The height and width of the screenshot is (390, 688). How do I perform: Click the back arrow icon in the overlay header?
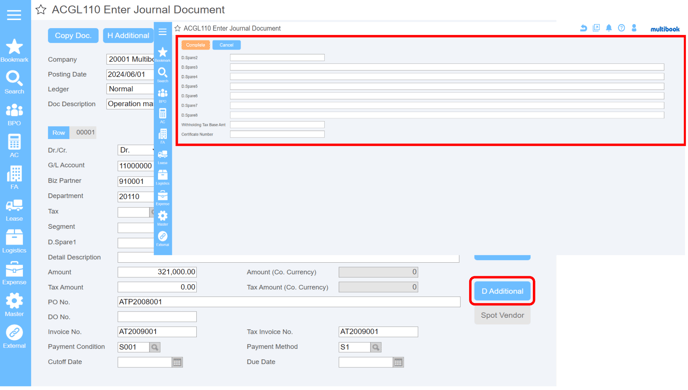(x=583, y=28)
